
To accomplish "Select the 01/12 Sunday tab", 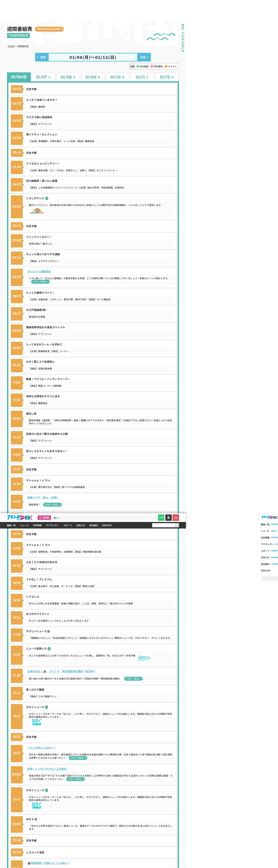I will pyautogui.click(x=167, y=77).
